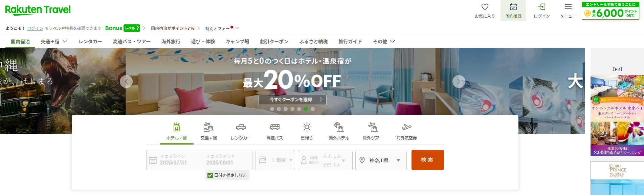Screen dimensions: 644x195
Task: Uncheck the 日付を指定しない checkbox
Action: click(210, 175)
